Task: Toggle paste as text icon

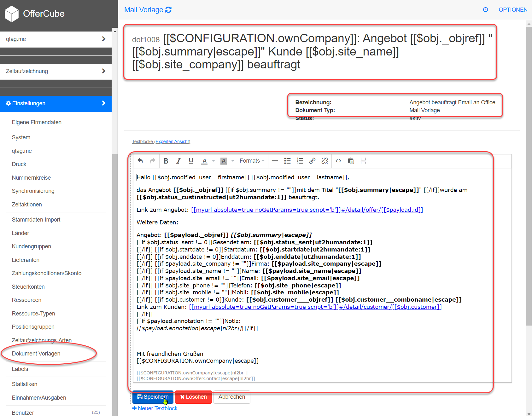Action: coord(351,161)
